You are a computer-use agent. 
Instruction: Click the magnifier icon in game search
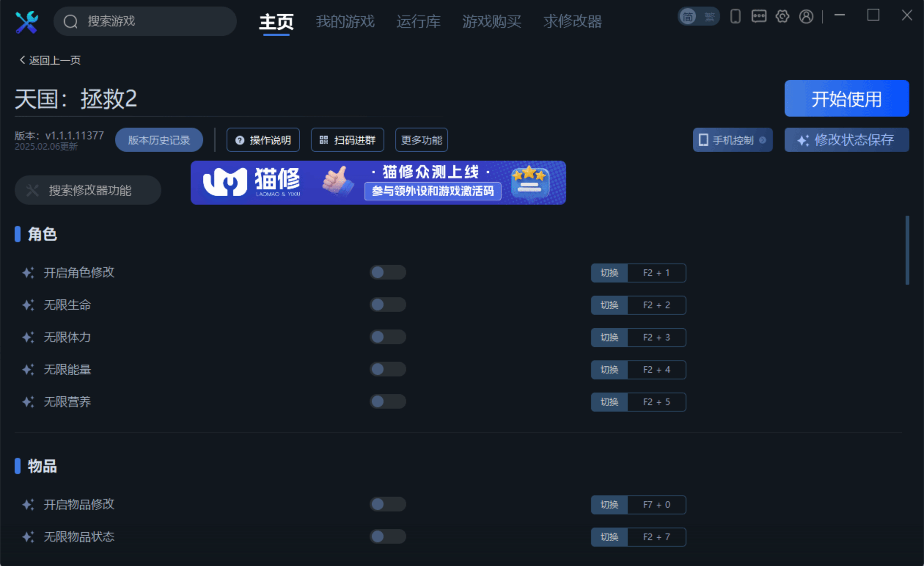[71, 22]
